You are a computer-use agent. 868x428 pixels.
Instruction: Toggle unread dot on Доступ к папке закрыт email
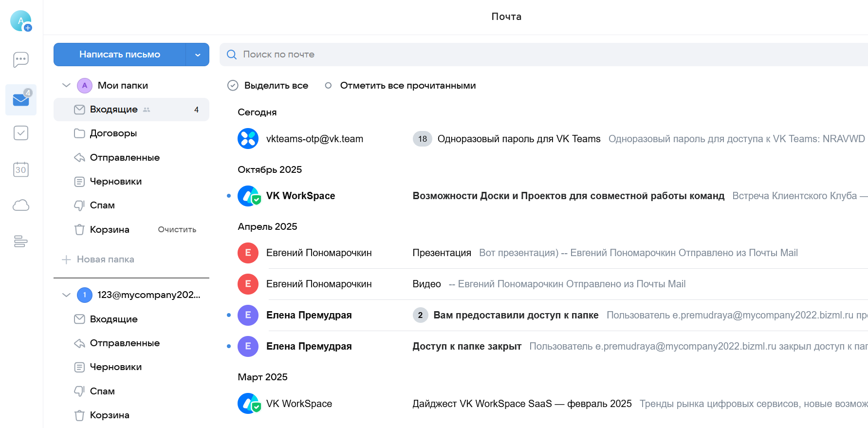[x=229, y=346]
